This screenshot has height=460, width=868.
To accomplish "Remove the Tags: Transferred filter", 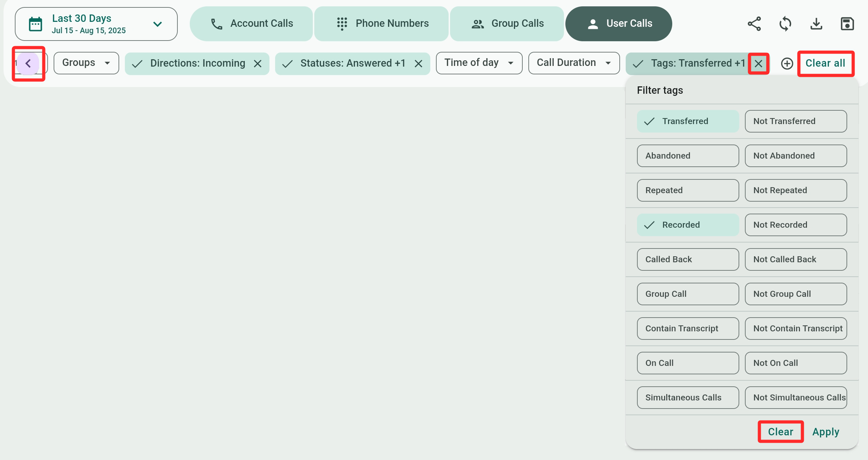I will (x=758, y=63).
